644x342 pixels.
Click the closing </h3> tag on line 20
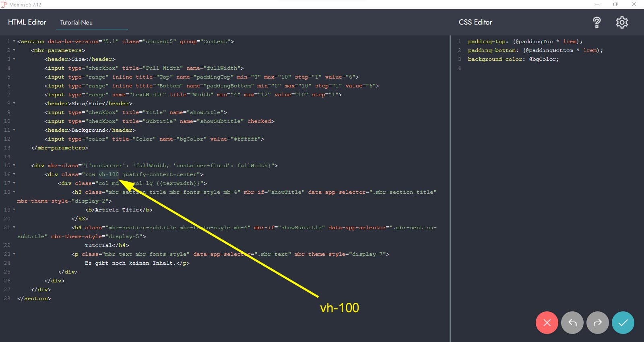80,219
